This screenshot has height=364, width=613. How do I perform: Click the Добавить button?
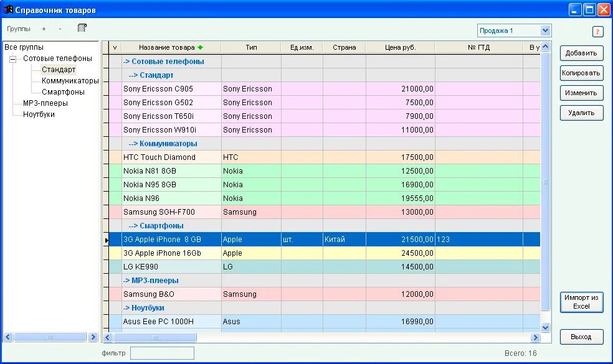point(581,53)
